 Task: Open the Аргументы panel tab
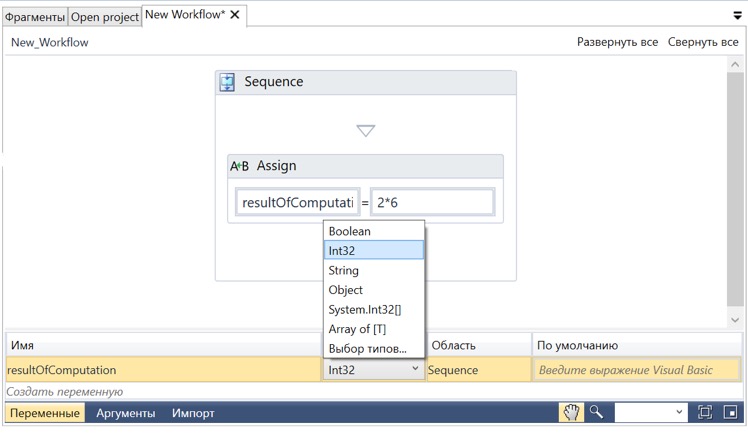125,413
